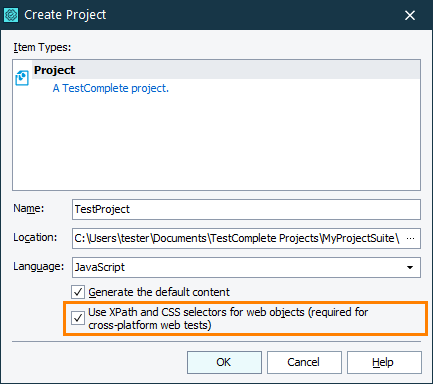Click the Item Types label

pos(42,47)
